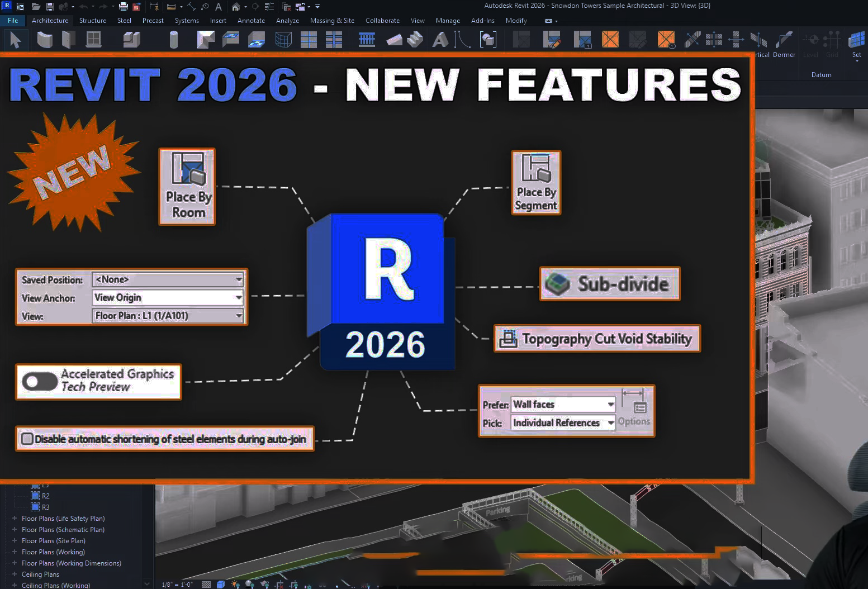The image size is (868, 589).
Task: Click the Sub-divide button
Action: tap(610, 284)
